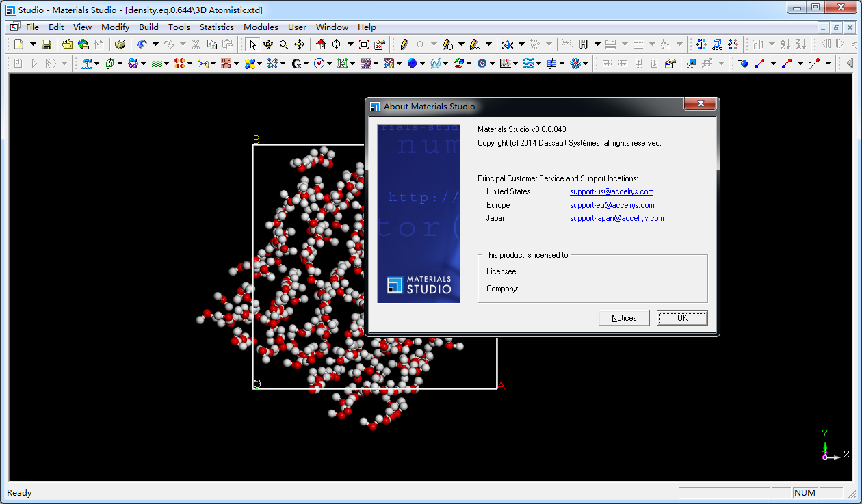This screenshot has height=504, width=862.
Task: Open the Amorphous Cell module dropdown
Action: point(120,63)
